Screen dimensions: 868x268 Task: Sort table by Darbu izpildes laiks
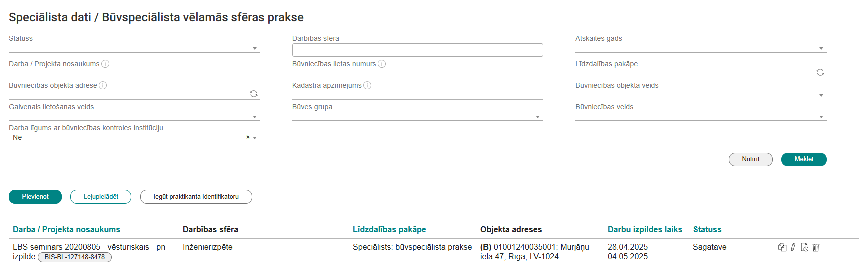pos(645,230)
